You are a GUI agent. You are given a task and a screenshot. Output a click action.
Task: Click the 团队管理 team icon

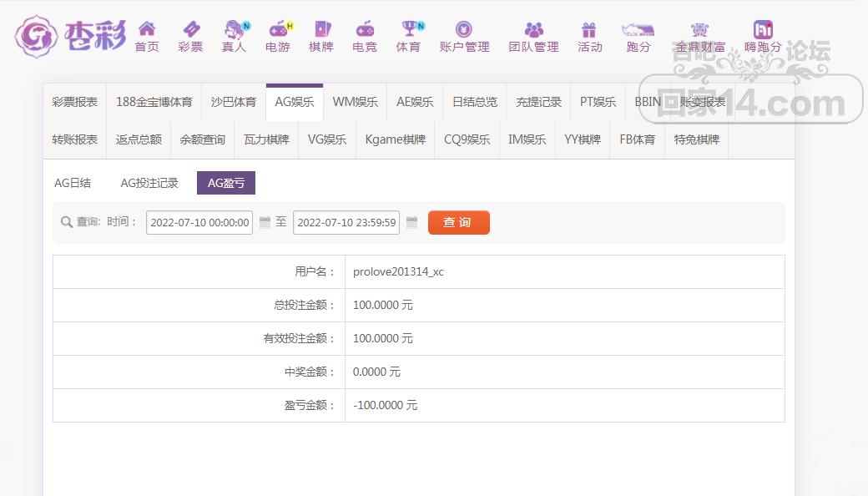[533, 30]
